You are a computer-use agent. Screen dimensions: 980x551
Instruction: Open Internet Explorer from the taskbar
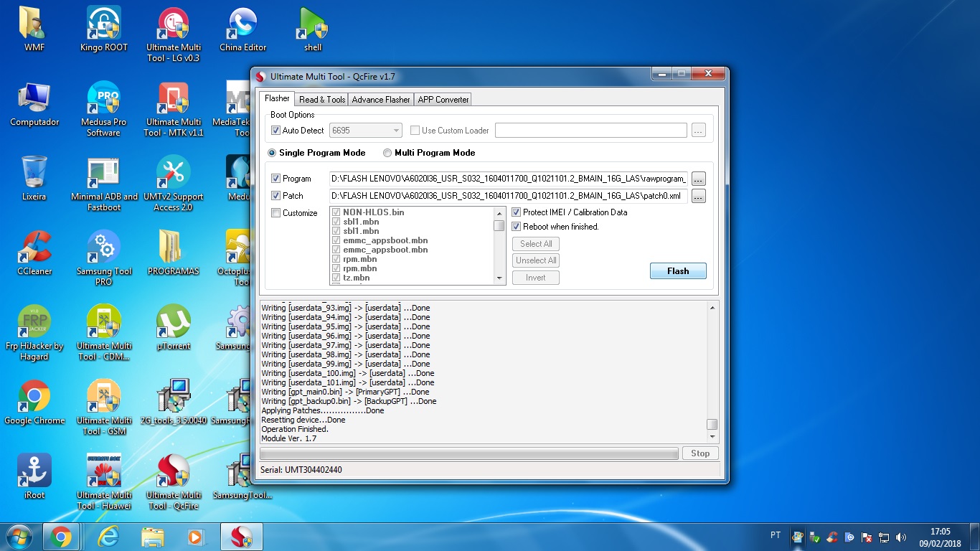pyautogui.click(x=108, y=537)
